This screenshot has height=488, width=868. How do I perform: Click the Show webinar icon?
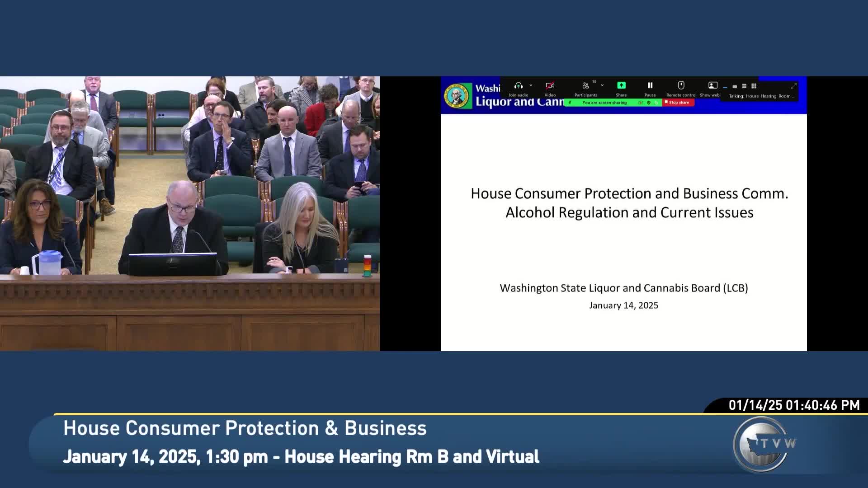pos(713,86)
